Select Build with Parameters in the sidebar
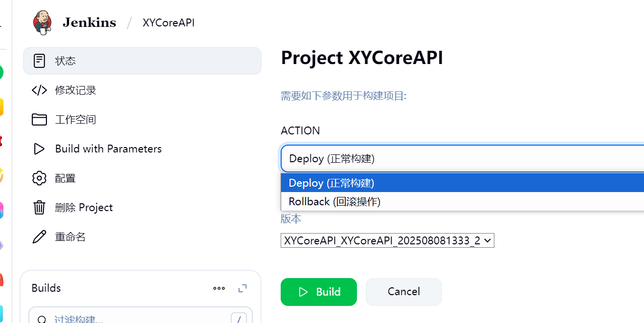This screenshot has width=644, height=323. coord(108,149)
